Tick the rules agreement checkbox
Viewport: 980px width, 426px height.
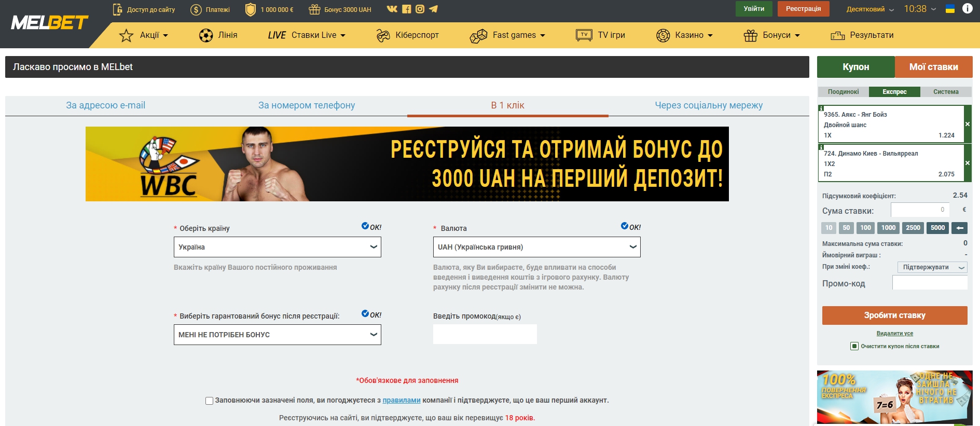coord(209,401)
